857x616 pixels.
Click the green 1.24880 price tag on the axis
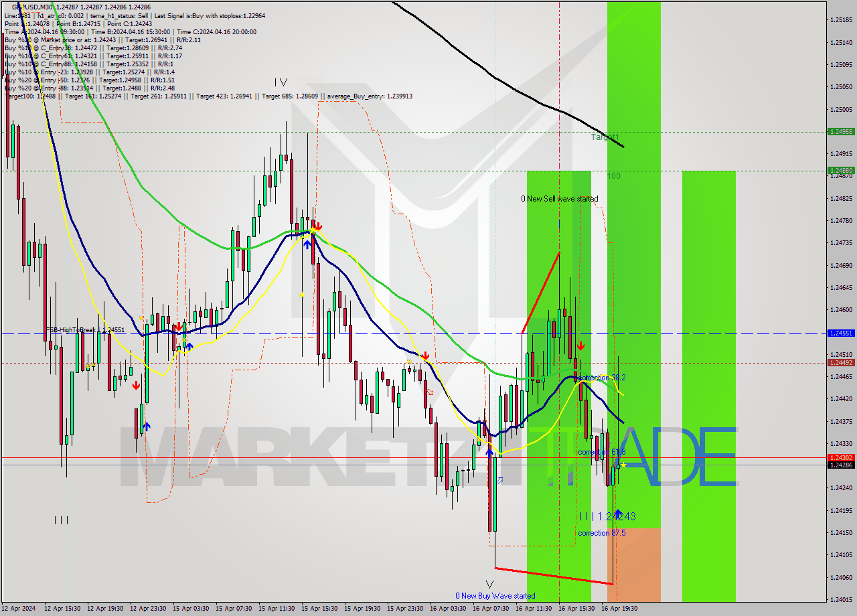point(841,170)
